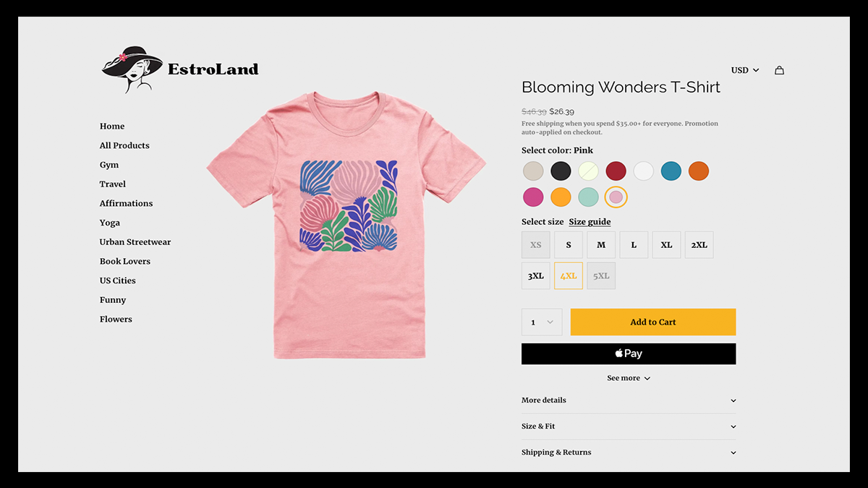
Task: Expand the Shipping & Returns section
Action: (x=628, y=453)
